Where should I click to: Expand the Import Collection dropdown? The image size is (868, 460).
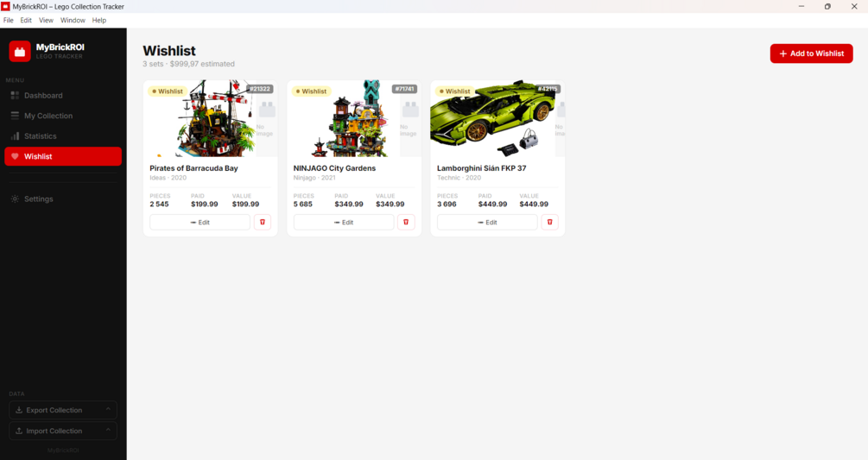click(x=63, y=431)
